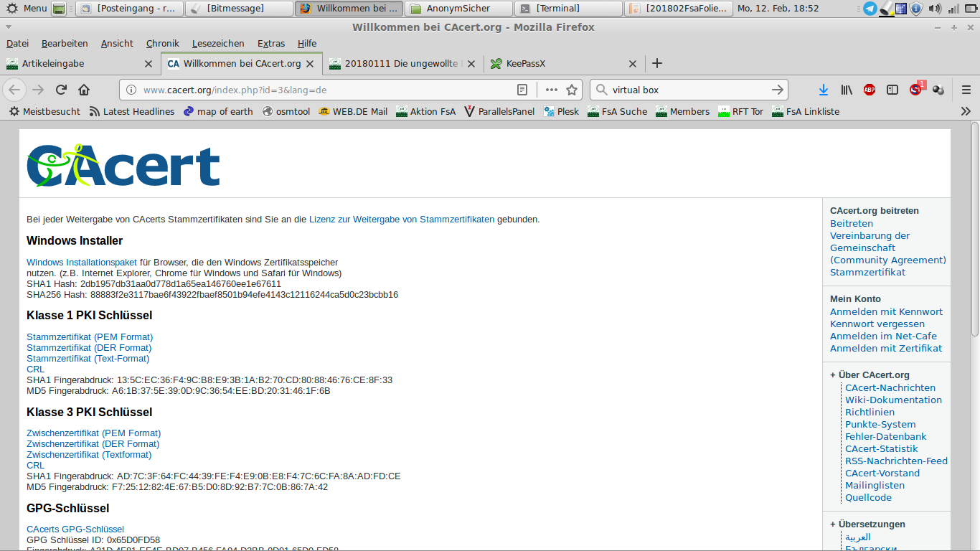Show more bookmarks with the double chevron
This screenshot has height=551, width=980.
click(x=966, y=111)
